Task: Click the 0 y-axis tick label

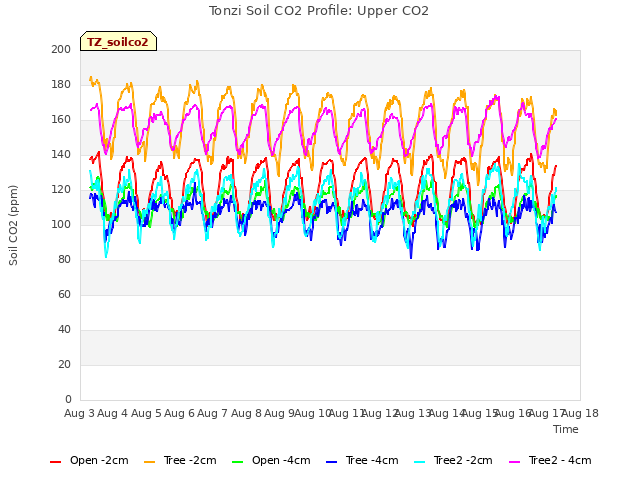Action: click(x=68, y=400)
